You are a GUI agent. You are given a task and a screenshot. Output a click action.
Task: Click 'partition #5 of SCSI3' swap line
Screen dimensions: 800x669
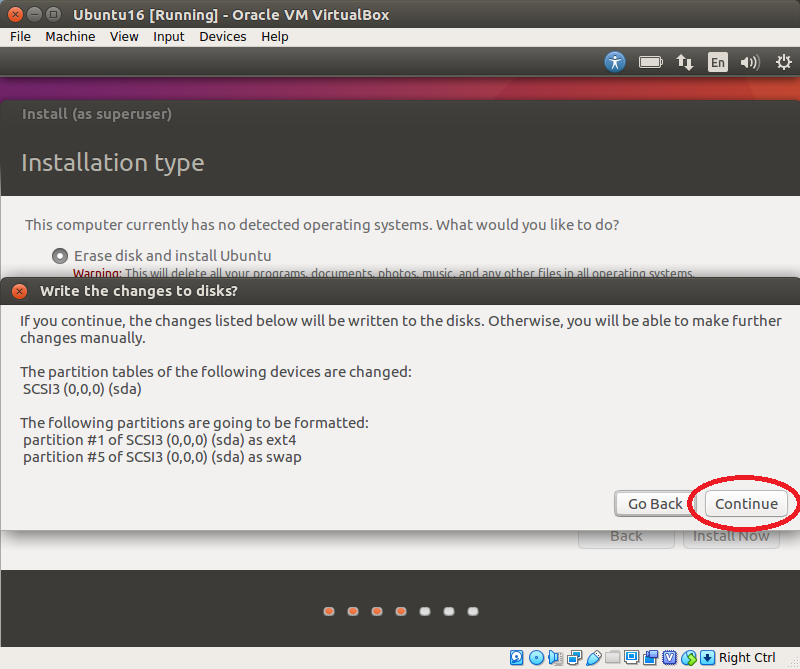pos(162,457)
